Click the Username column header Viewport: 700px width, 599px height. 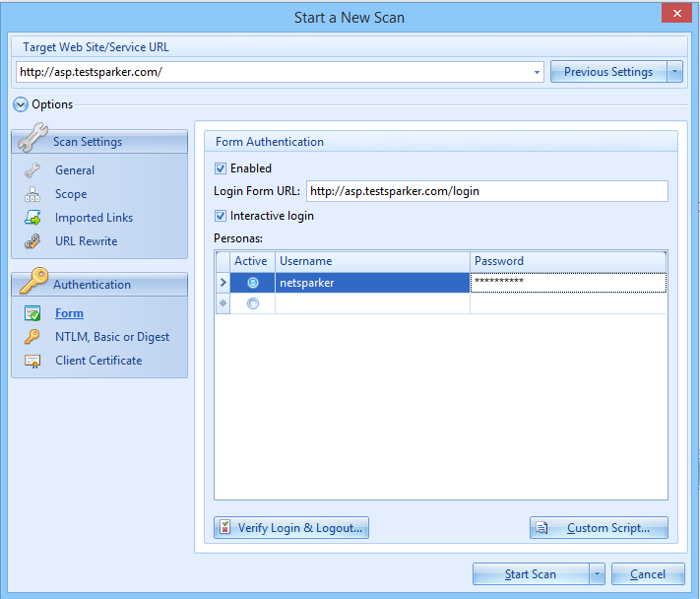click(x=372, y=261)
